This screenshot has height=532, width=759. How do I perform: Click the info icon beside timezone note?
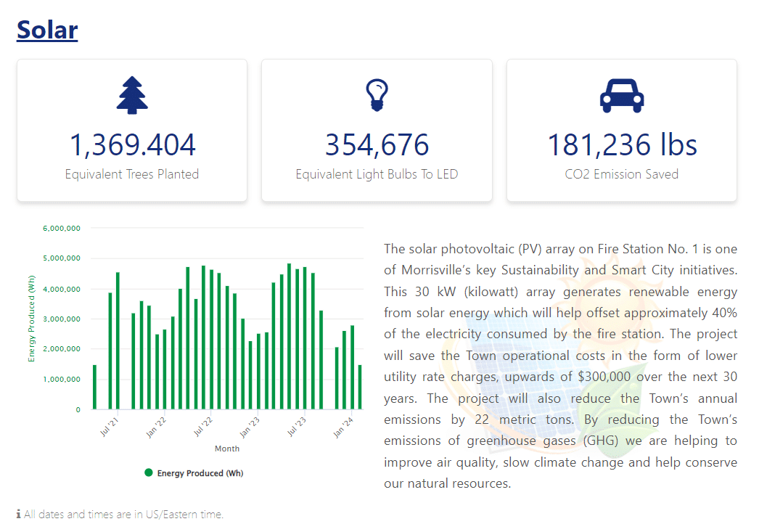click(18, 515)
